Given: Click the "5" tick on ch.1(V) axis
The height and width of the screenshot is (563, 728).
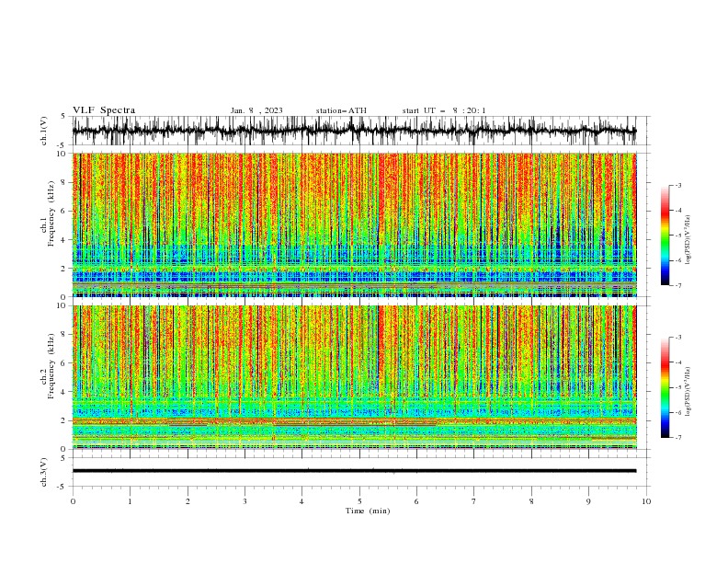Looking at the screenshot, I should tap(63, 116).
